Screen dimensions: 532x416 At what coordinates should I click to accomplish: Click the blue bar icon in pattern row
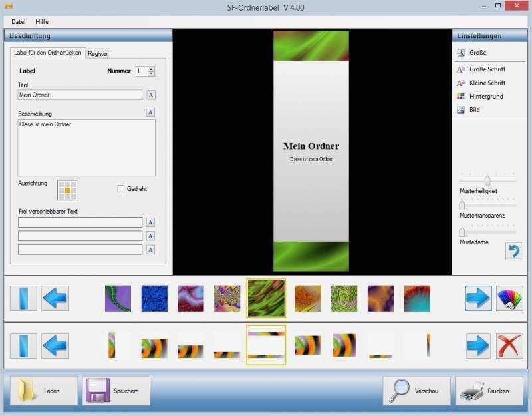[23, 298]
